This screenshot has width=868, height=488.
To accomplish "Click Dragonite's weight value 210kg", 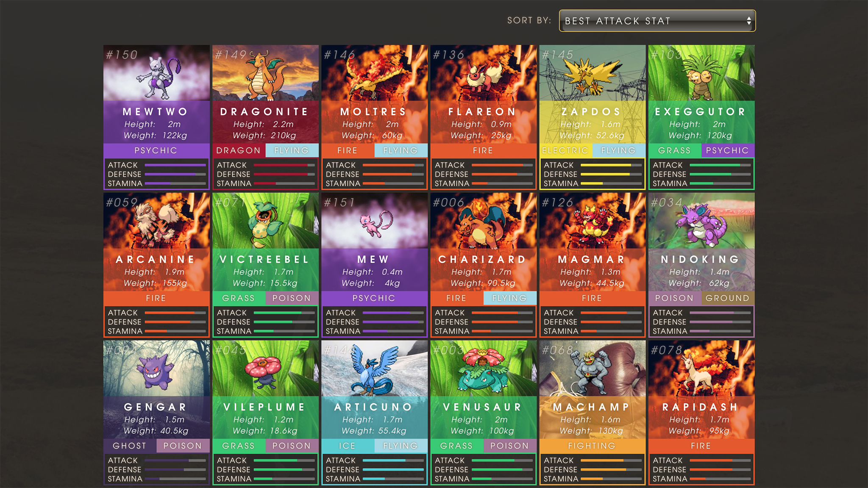I will [x=284, y=136].
